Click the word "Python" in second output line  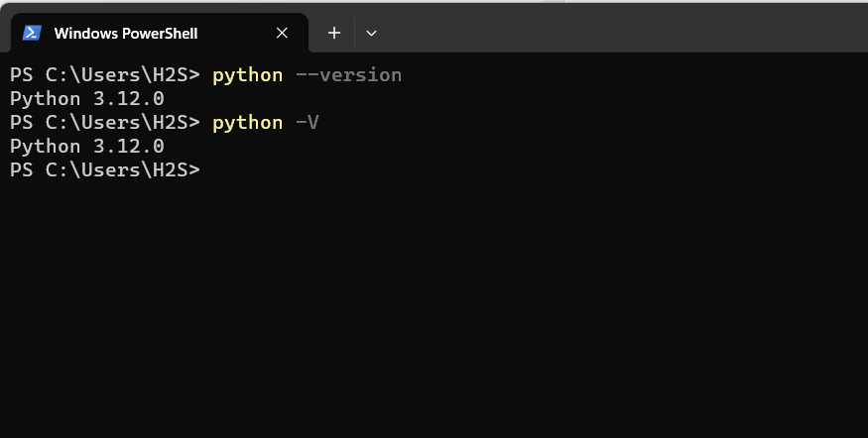click(x=45, y=146)
